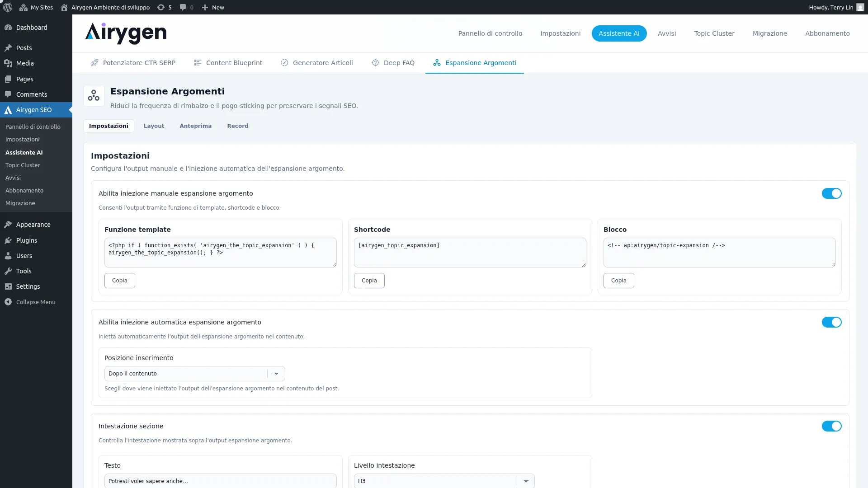Click the Appearance paintbrush icon
The height and width of the screenshot is (488, 868).
[8, 225]
